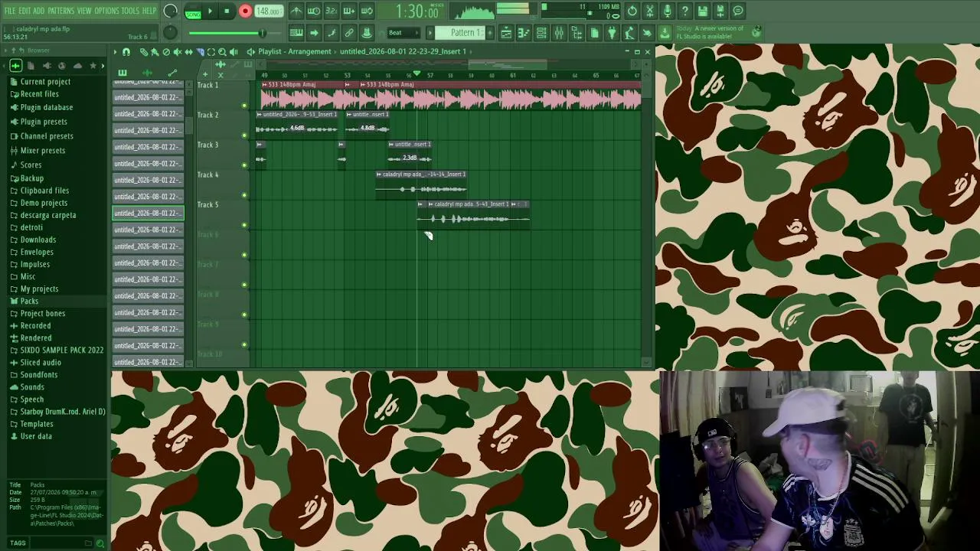Open the Mixer view
The image size is (980, 551).
coord(559,33)
